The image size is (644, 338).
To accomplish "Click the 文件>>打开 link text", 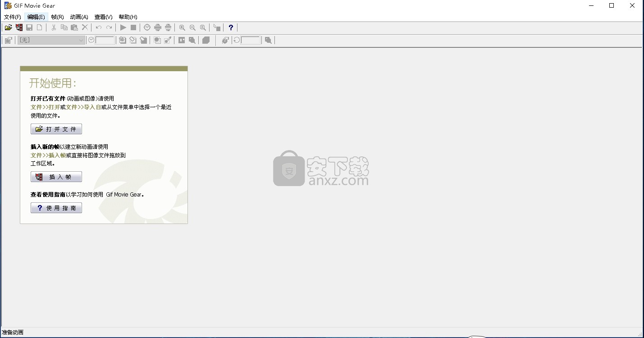I will (45, 107).
